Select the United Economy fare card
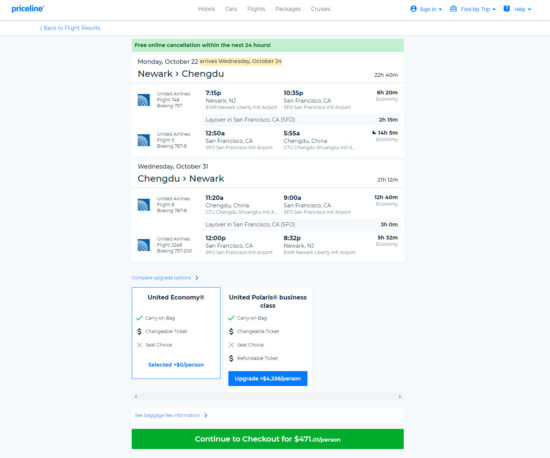 click(176, 333)
